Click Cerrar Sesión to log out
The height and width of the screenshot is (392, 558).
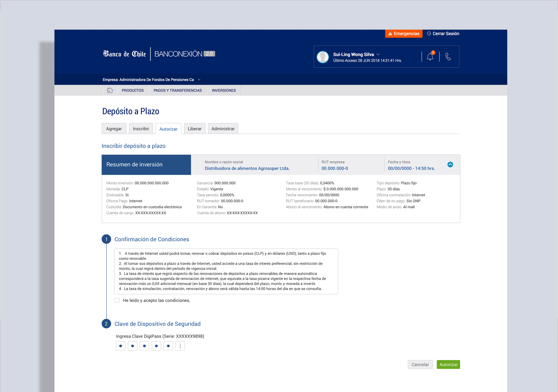click(443, 34)
